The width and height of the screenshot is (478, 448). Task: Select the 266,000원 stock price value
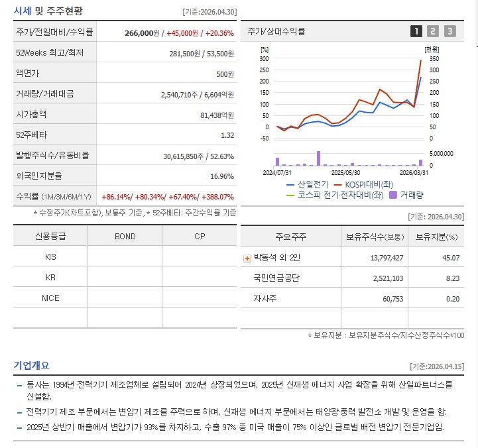click(142, 33)
